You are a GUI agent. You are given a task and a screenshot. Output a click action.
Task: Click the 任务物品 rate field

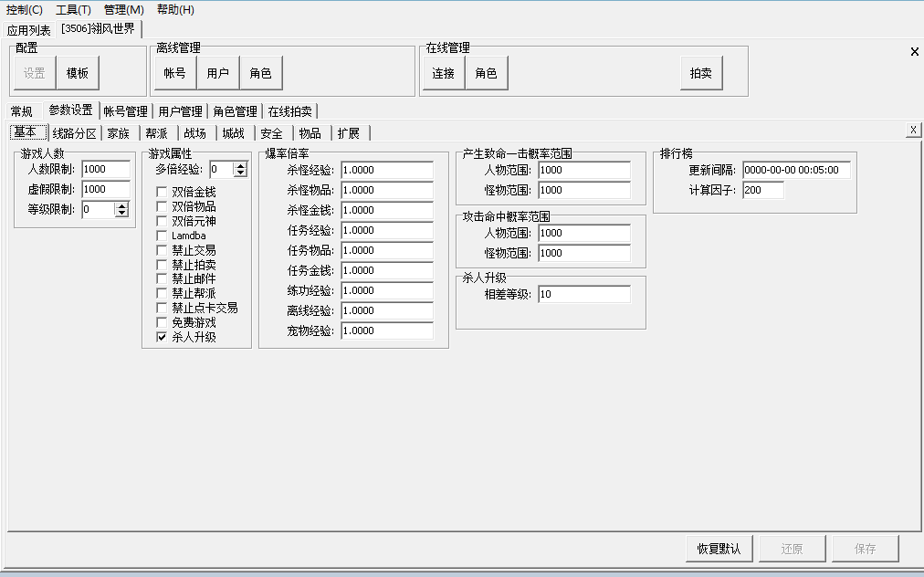pos(387,250)
